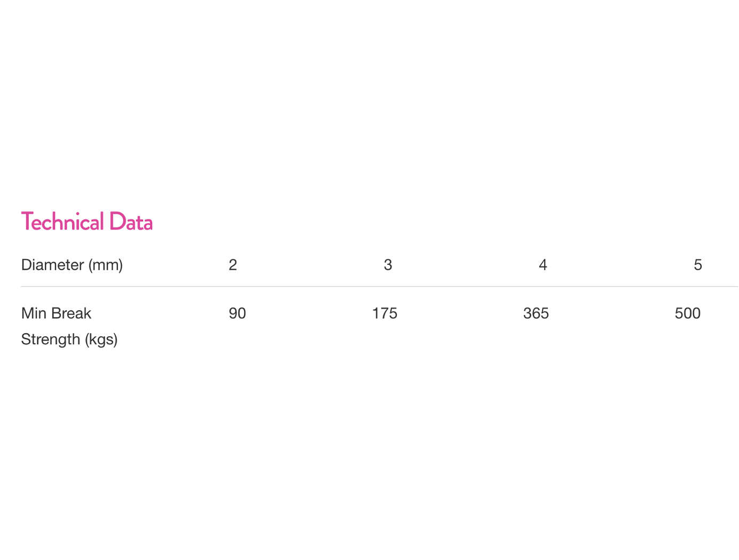Click the "(kgs)" unit text
This screenshot has width=739, height=560.
point(101,340)
